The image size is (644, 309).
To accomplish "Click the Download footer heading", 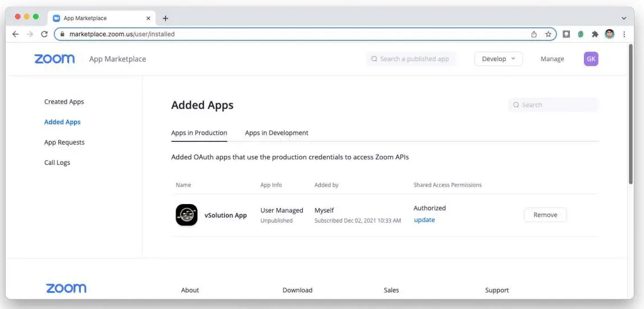I will (297, 290).
